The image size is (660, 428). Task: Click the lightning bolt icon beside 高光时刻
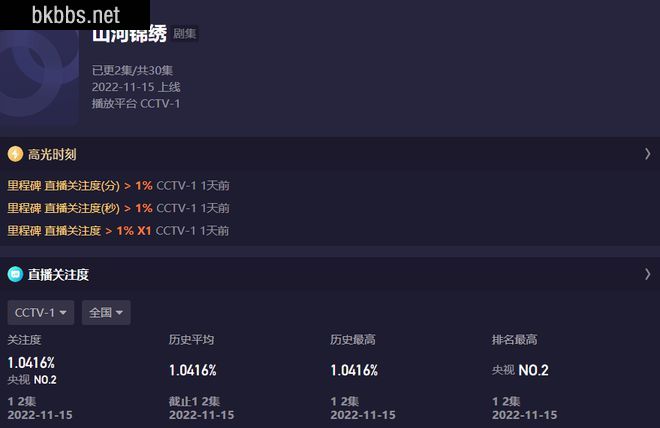(x=15, y=154)
